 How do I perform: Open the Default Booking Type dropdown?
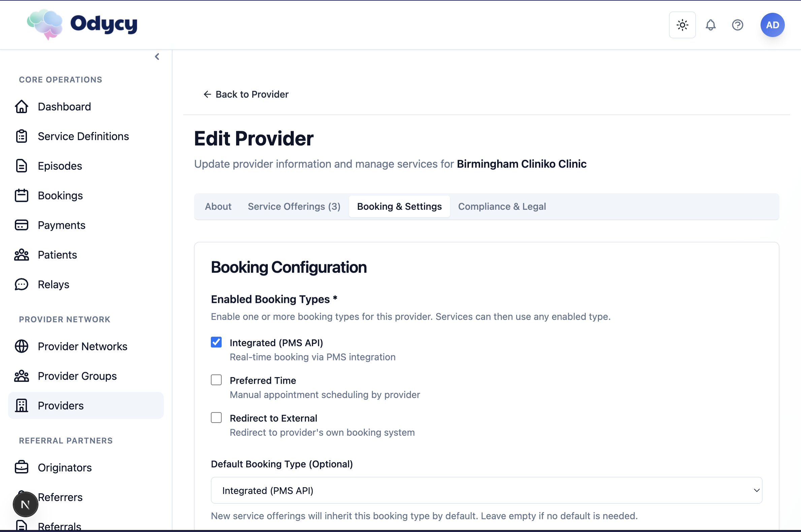point(486,490)
